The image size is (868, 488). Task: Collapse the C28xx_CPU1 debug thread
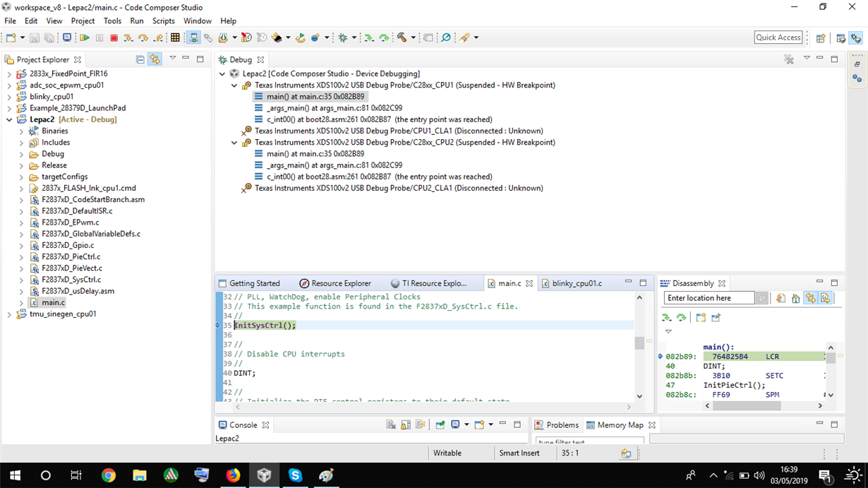234,85
